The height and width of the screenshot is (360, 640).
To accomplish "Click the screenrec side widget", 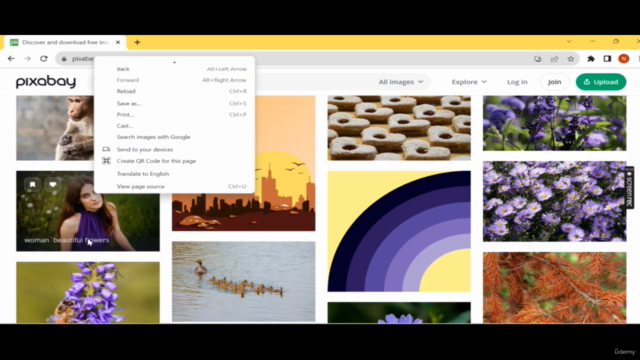I will (x=630, y=188).
